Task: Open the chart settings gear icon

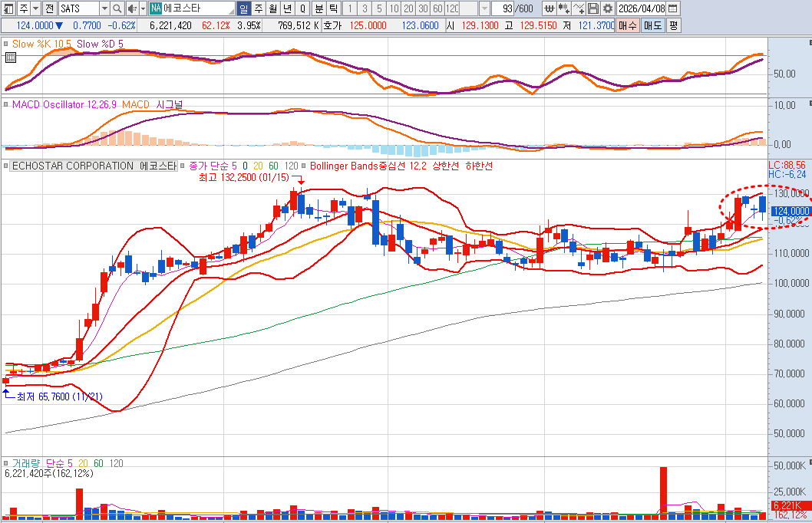Action: (608, 8)
